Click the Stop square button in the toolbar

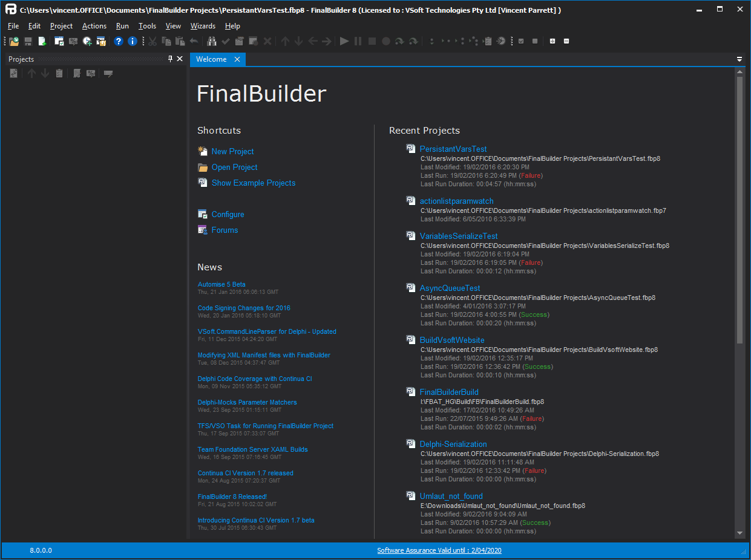click(372, 41)
